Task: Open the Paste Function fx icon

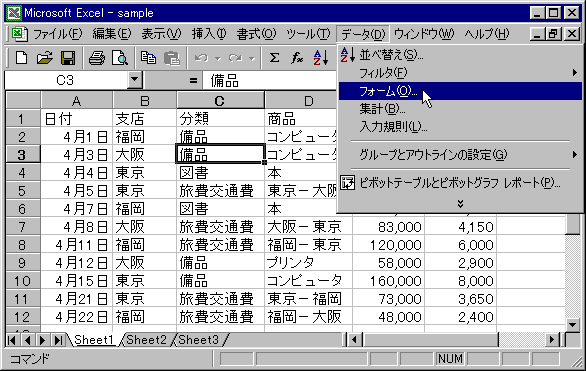Action: click(297, 58)
